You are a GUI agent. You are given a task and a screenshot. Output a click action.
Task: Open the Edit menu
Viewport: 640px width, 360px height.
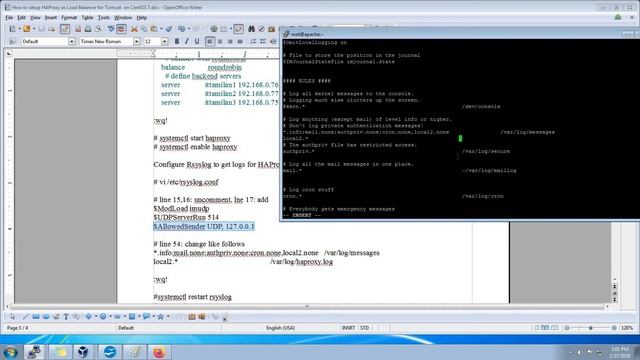coord(22,18)
